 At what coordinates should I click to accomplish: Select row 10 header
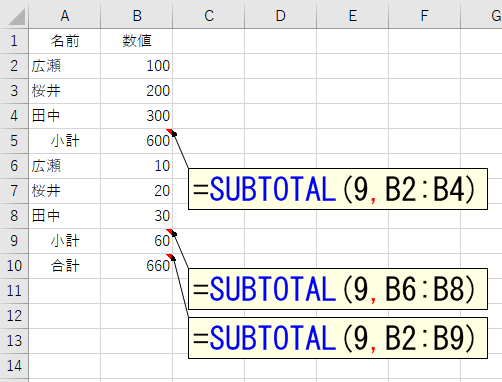[x=14, y=266]
